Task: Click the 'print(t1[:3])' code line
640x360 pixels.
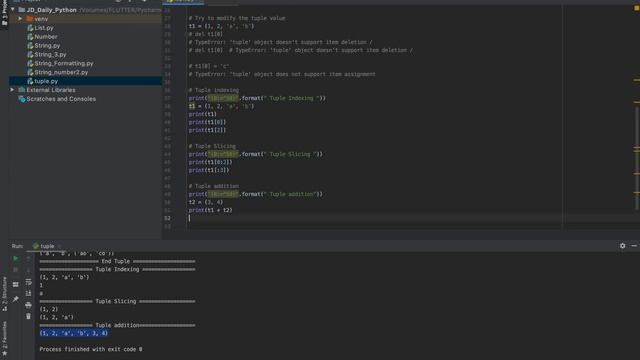Action: pos(209,170)
